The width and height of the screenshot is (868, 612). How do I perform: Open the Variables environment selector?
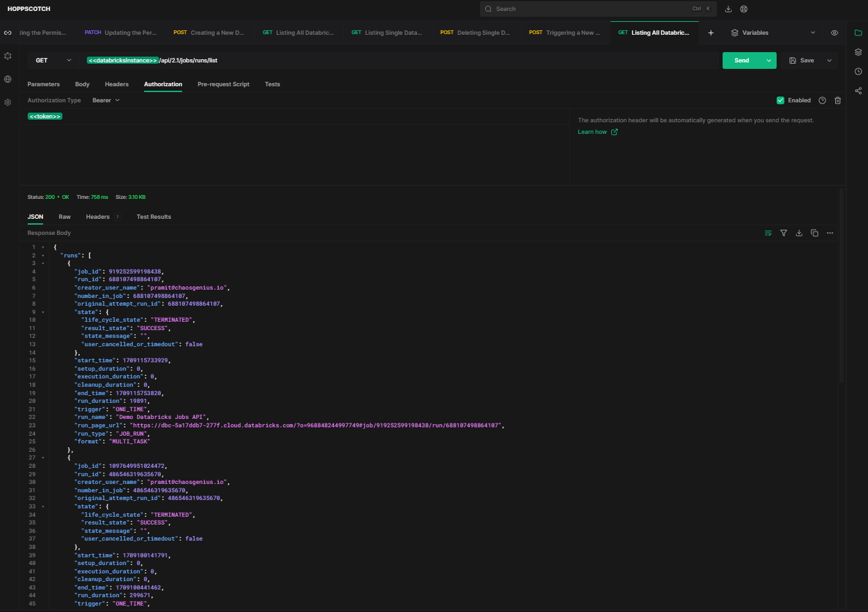[x=773, y=33]
